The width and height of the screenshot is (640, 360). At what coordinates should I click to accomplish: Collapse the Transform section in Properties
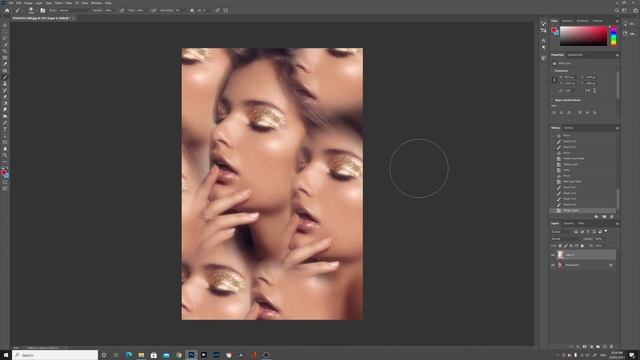(x=552, y=71)
